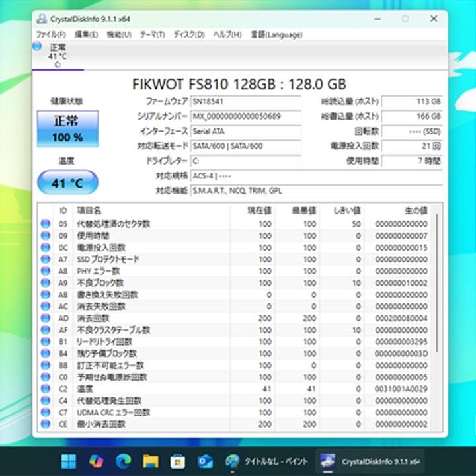Click the status icon of row 05

tap(46, 223)
